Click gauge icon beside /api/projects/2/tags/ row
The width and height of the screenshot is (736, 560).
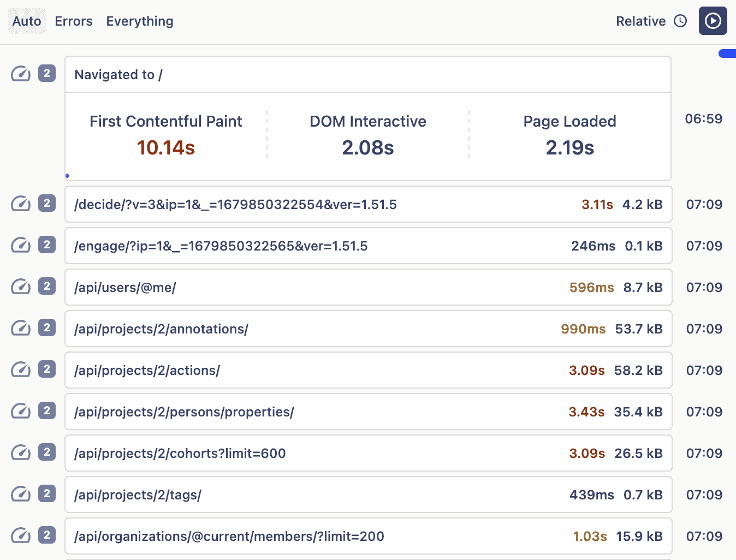coord(21,494)
